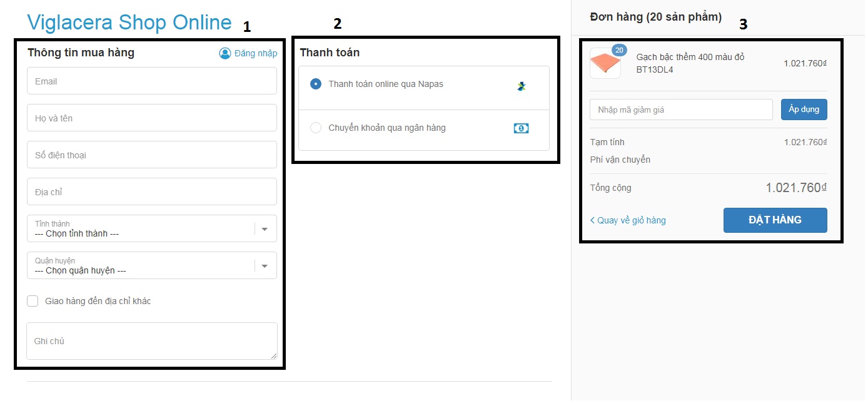Click the Nhập mã giảm giá field
Viewport: 868px width, 403px height.
point(681,110)
